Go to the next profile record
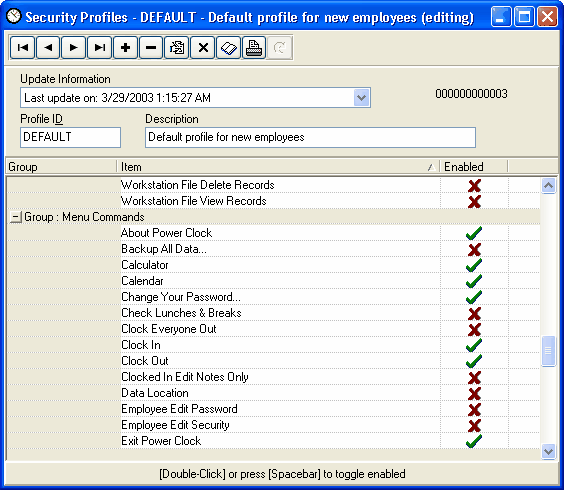This screenshot has height=490, width=564. click(74, 47)
